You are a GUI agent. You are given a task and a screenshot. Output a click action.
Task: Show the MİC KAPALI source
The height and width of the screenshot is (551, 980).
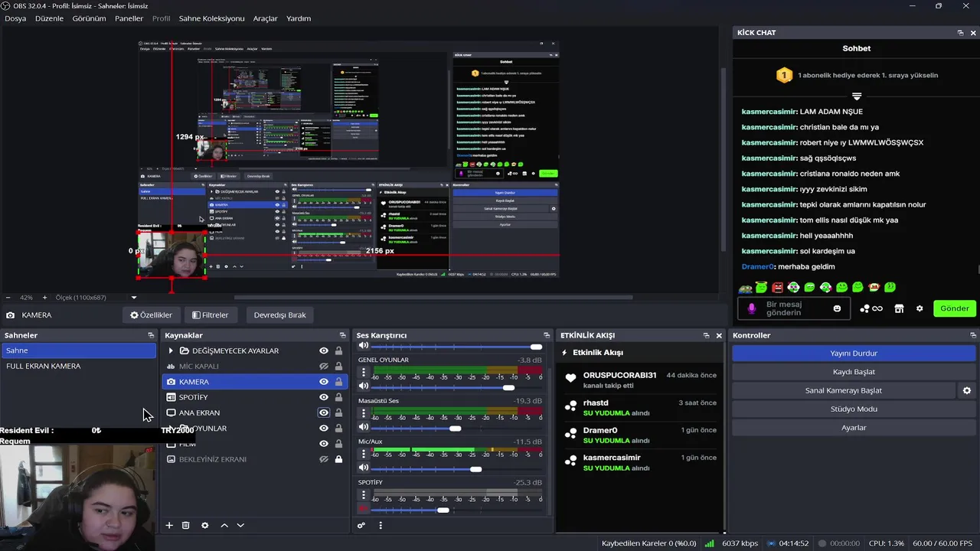point(324,367)
